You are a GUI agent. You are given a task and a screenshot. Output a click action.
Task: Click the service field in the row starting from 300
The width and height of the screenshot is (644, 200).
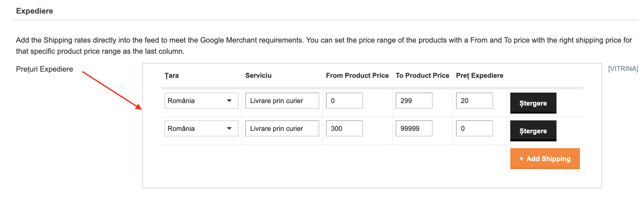[282, 128]
